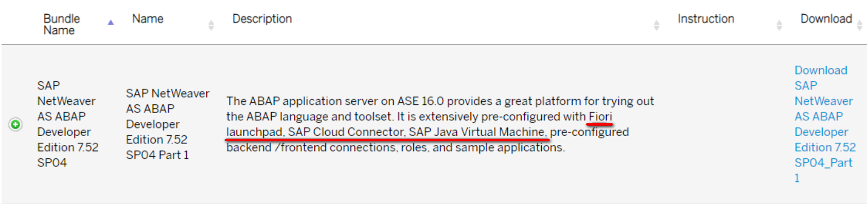Click the sort arrows beside Instruction header
This screenshot has width=868, height=204.
click(779, 25)
